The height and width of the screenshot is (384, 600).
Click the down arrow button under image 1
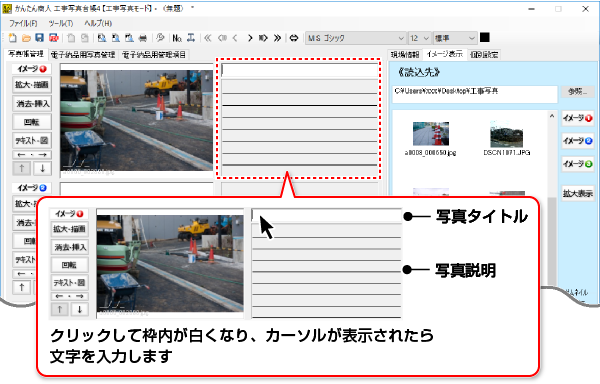(x=42, y=168)
